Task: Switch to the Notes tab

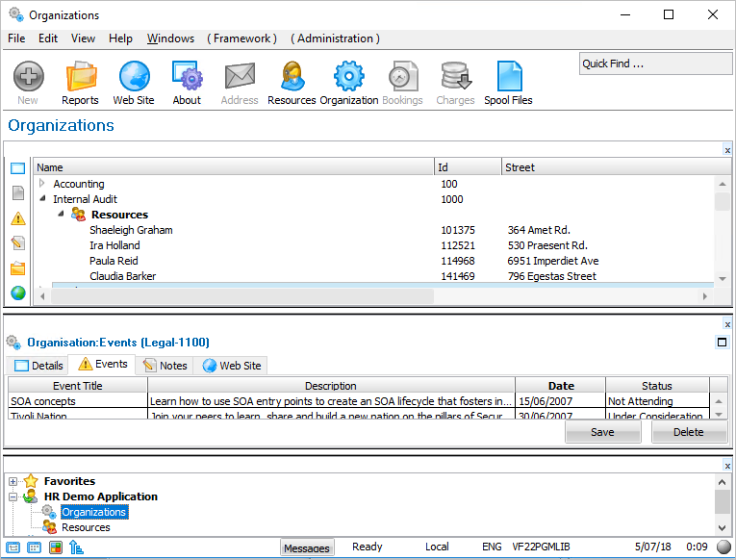Action: pos(164,366)
